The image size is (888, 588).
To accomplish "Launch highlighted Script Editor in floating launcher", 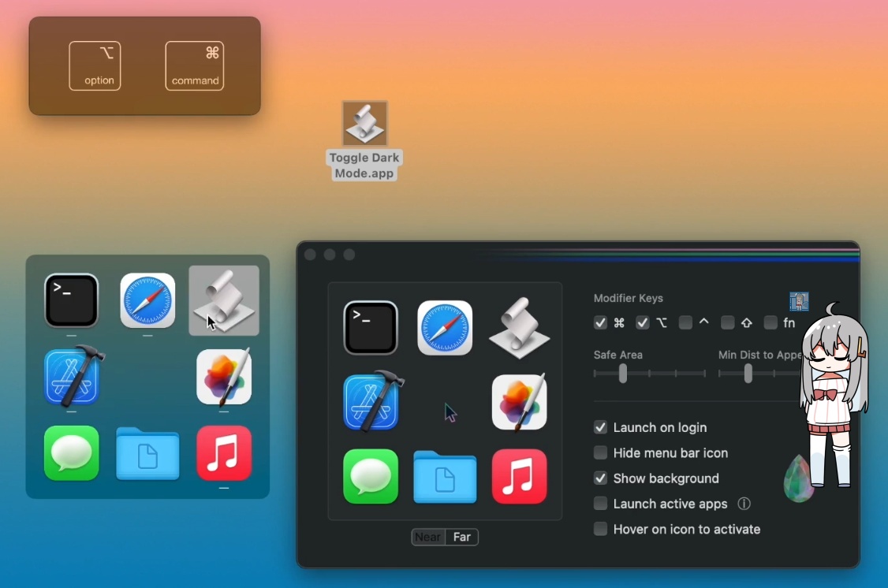I will point(224,300).
